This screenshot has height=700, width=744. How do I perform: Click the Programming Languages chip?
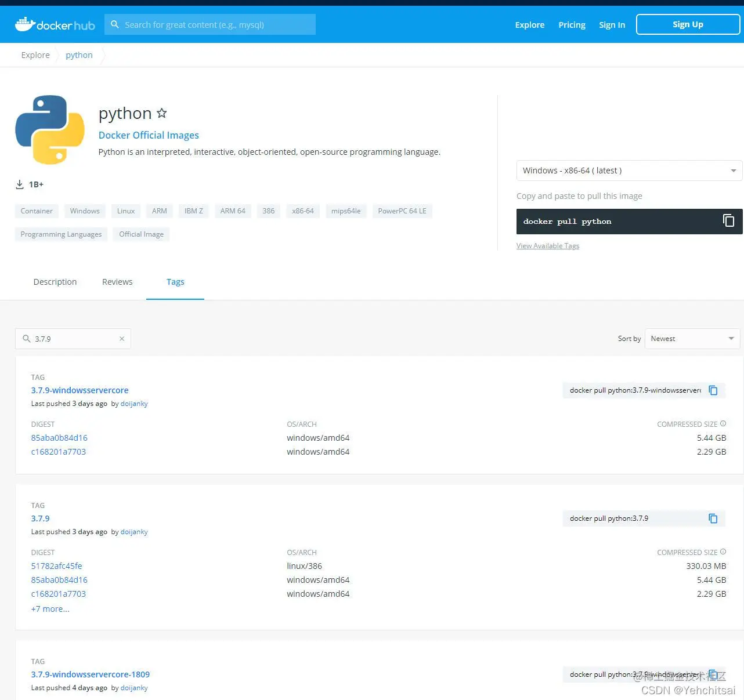(61, 234)
